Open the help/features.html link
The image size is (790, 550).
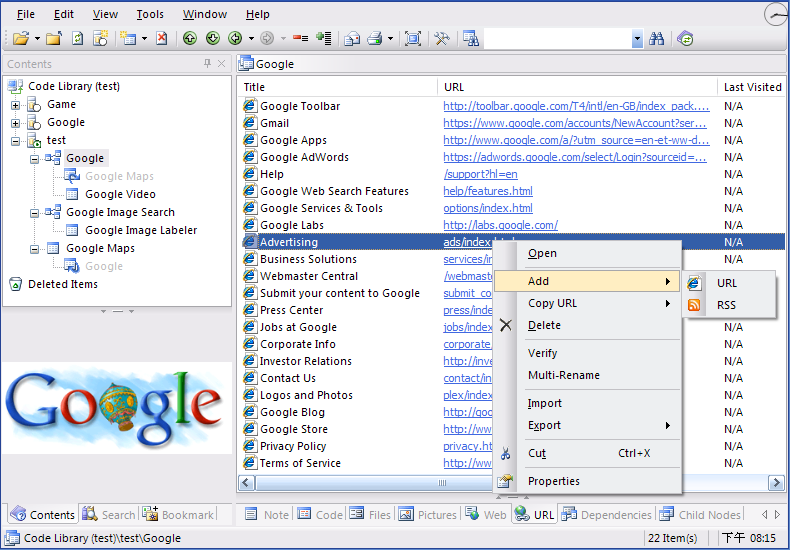pos(488,191)
